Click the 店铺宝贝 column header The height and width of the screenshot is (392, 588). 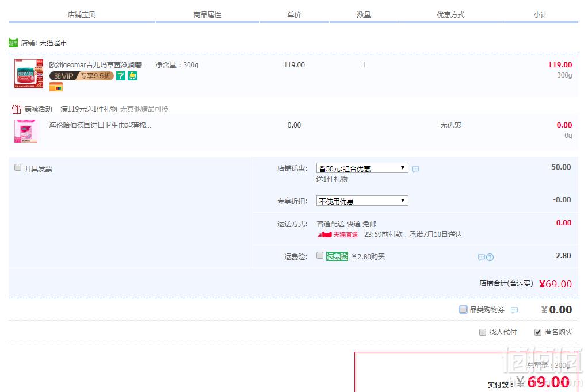pos(81,14)
